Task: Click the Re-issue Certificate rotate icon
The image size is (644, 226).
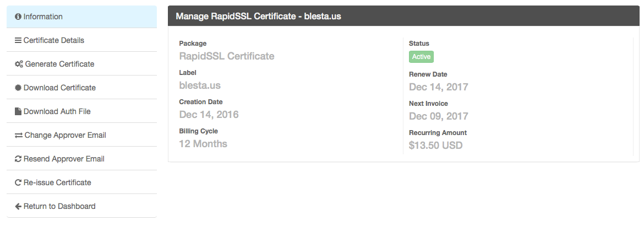Action: point(18,183)
